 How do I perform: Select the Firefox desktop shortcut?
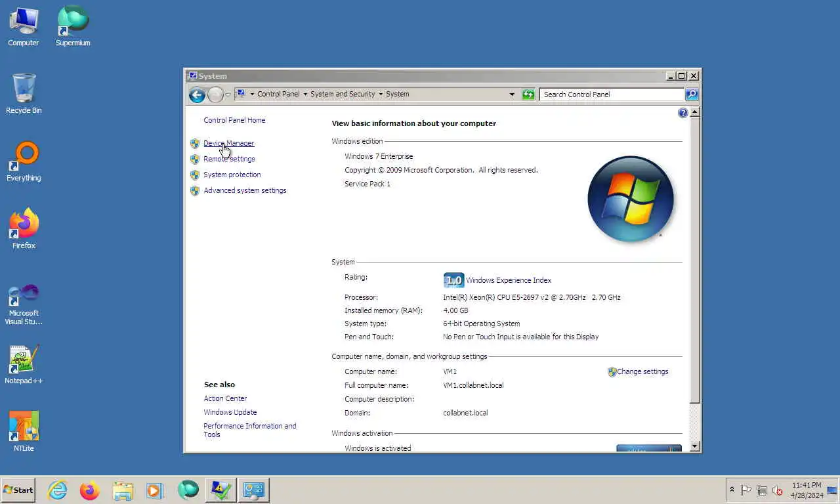coord(24,229)
